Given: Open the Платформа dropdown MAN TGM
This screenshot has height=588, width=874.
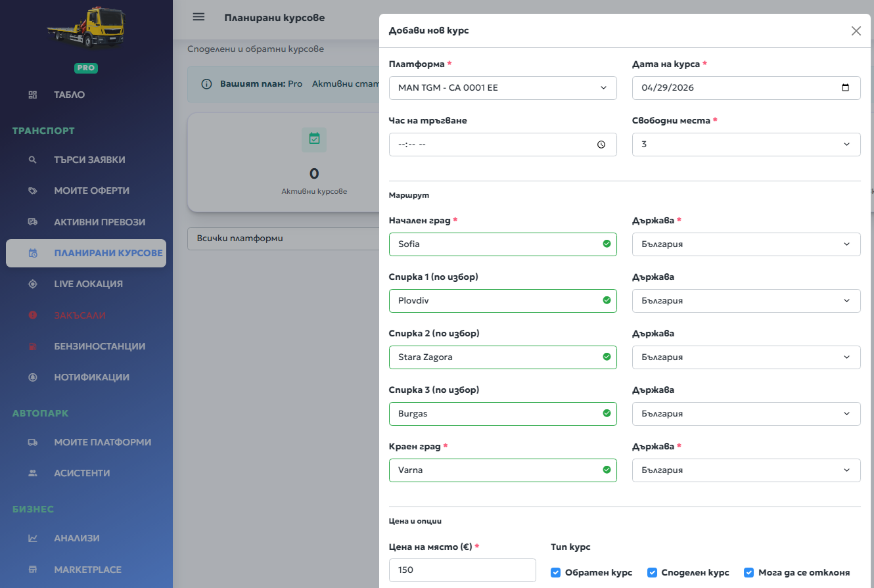Looking at the screenshot, I should [x=503, y=88].
